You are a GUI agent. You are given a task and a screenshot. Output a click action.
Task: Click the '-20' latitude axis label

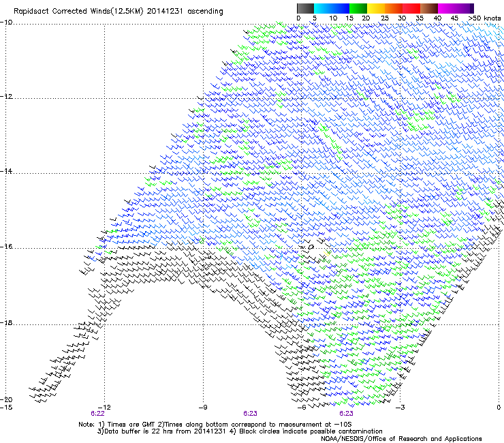click(x=6, y=399)
